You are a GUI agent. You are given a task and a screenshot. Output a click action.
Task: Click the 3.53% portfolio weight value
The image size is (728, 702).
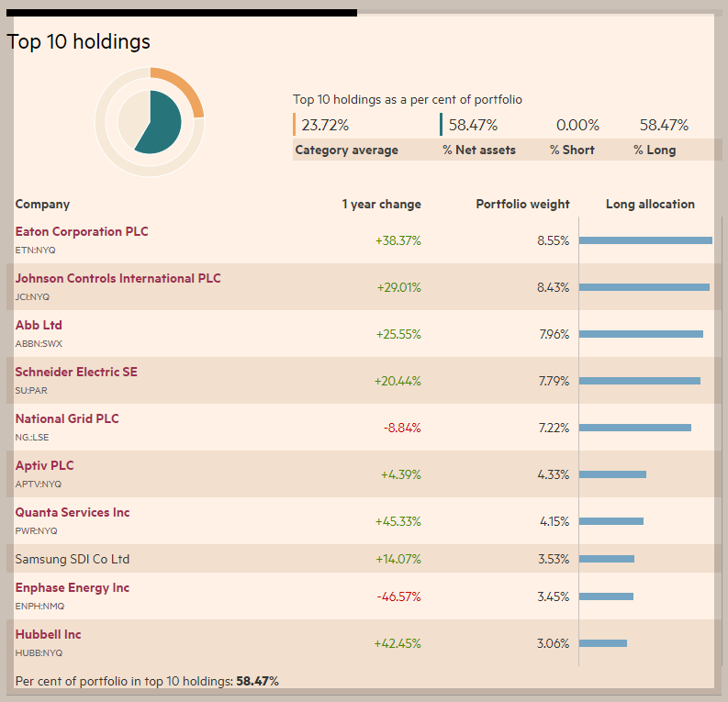click(x=554, y=559)
